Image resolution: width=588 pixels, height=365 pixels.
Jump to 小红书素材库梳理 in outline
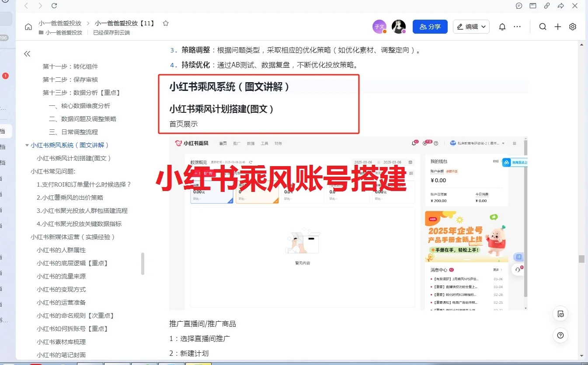[x=61, y=342]
